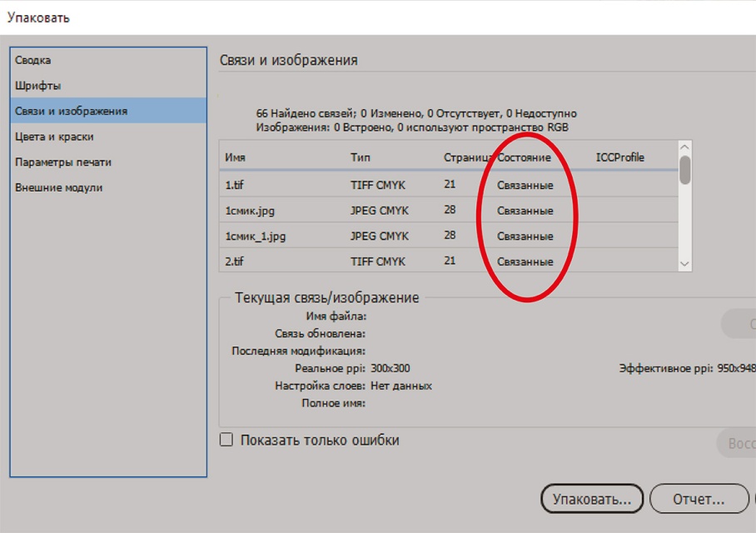Enable Показать только ошибки checkbox

226,440
